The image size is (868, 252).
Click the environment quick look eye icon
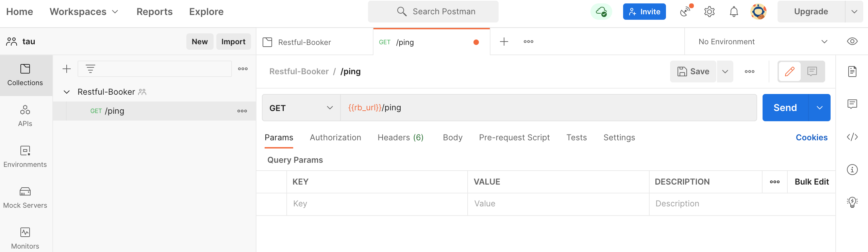pyautogui.click(x=852, y=42)
